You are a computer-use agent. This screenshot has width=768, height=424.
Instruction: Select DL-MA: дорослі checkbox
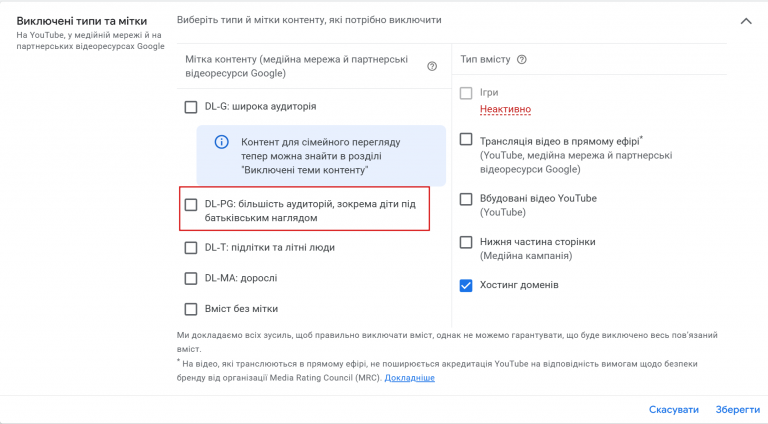click(191, 278)
